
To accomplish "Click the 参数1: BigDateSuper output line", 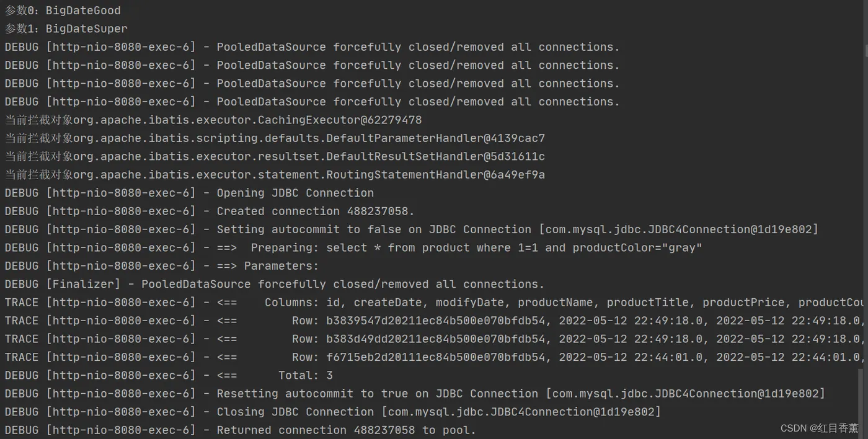I will (66, 29).
